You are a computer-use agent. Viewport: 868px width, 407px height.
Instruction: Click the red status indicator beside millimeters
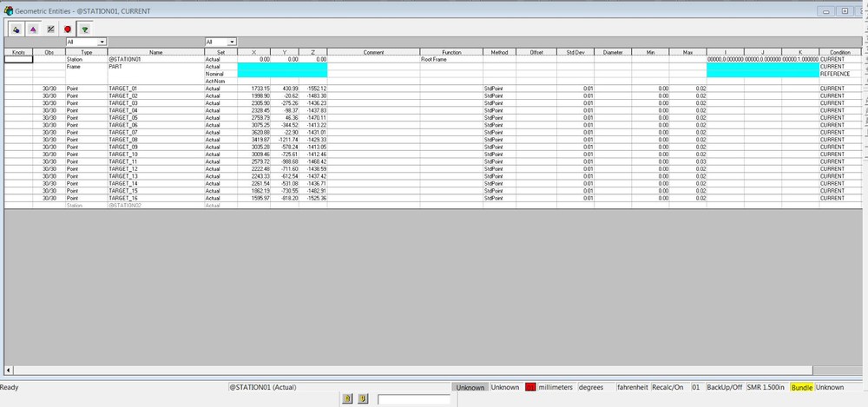(x=529, y=387)
